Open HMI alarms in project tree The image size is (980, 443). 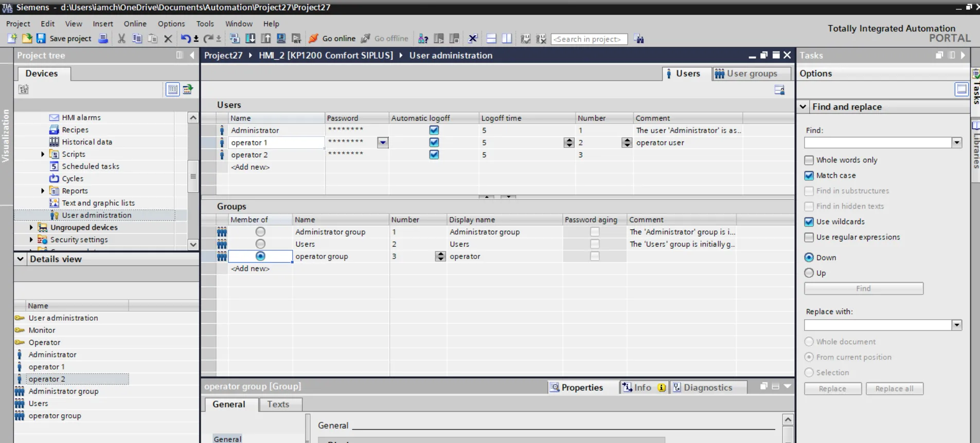(81, 118)
